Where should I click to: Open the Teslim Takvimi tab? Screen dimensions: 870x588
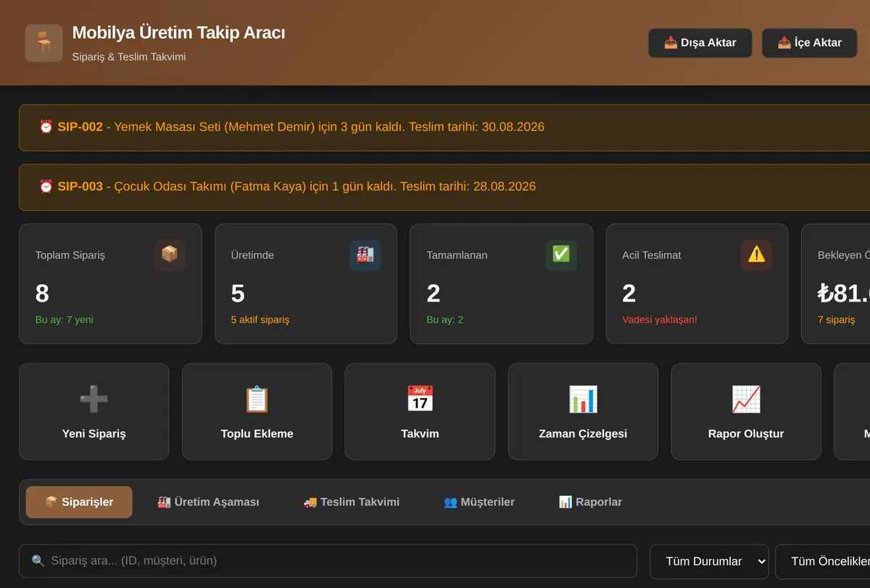pos(352,502)
